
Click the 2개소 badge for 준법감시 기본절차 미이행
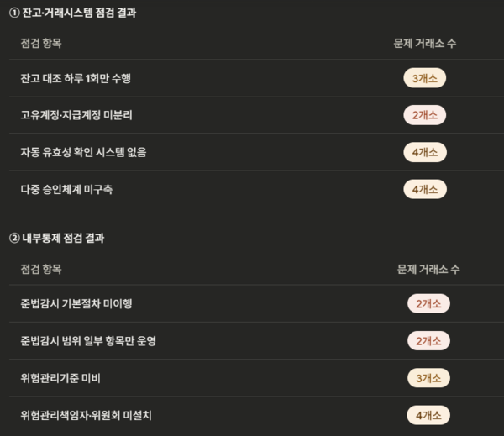tap(428, 304)
